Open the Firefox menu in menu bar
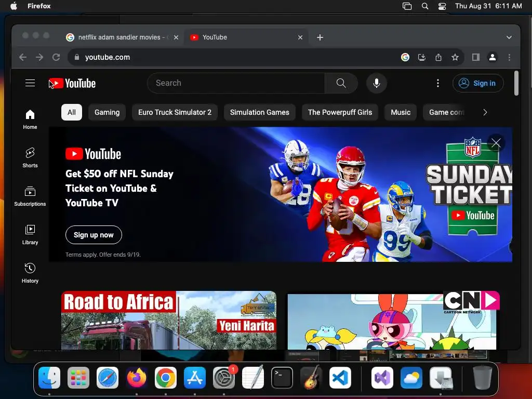This screenshot has width=532, height=399. point(39,6)
